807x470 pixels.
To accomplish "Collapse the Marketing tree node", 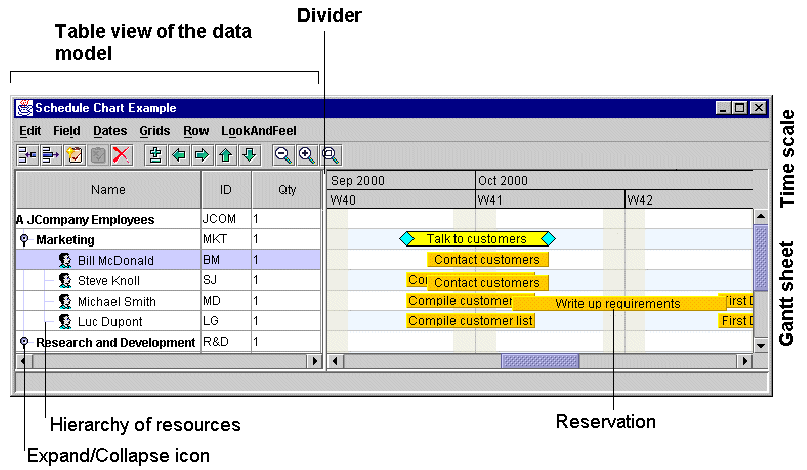I will click(24, 240).
